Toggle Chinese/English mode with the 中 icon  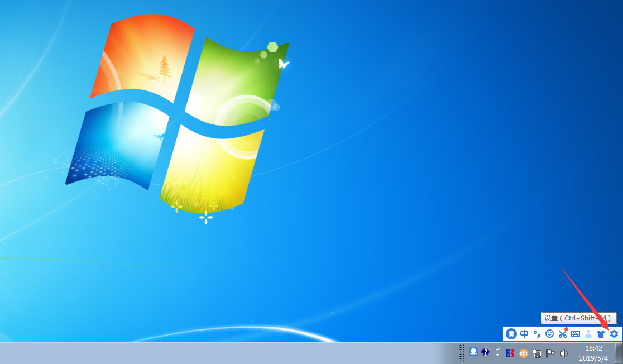point(524,334)
